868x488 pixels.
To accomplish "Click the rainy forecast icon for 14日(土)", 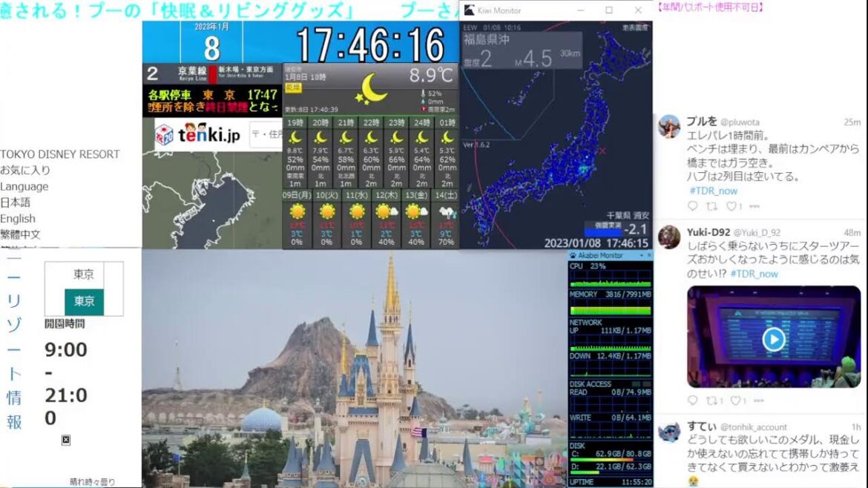I will 446,212.
